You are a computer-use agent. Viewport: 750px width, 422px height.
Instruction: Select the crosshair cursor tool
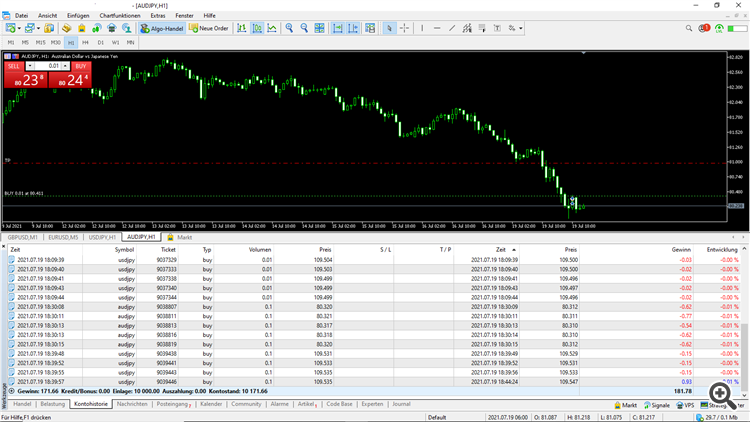tap(404, 28)
